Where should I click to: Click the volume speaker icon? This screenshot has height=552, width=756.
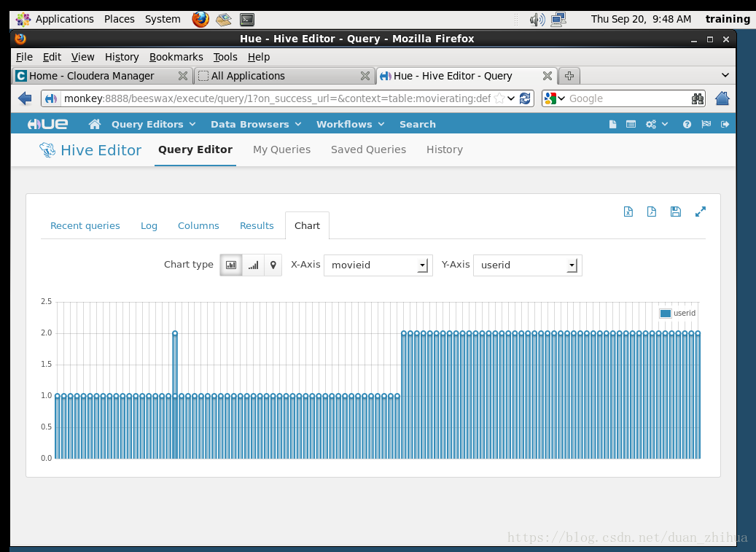pos(537,19)
